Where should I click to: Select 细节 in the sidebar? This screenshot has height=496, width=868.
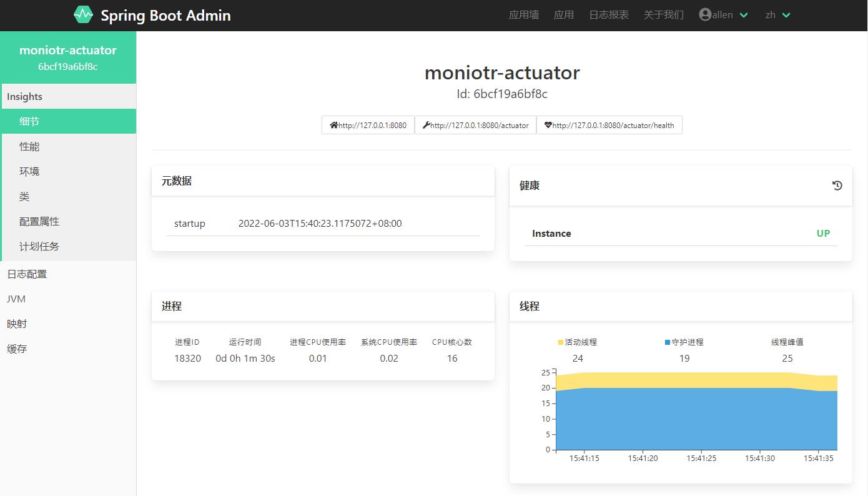pyautogui.click(x=68, y=121)
